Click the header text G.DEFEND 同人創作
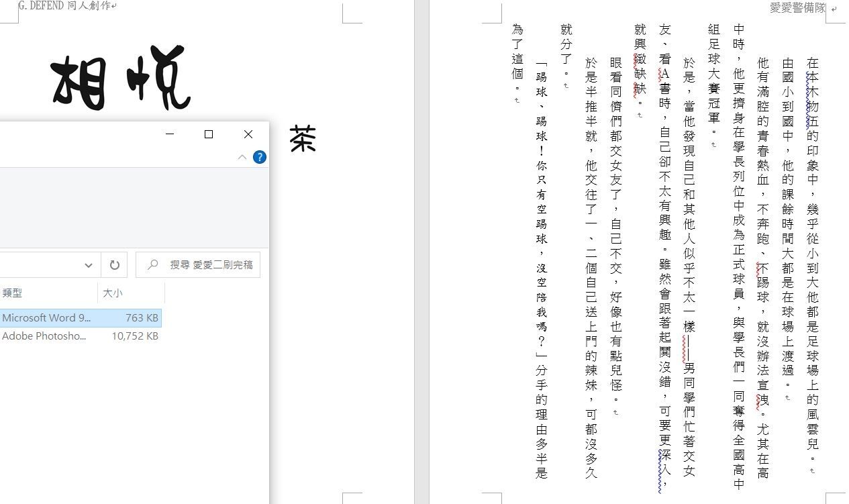Viewport: 849px width, 504px height. 64,6
